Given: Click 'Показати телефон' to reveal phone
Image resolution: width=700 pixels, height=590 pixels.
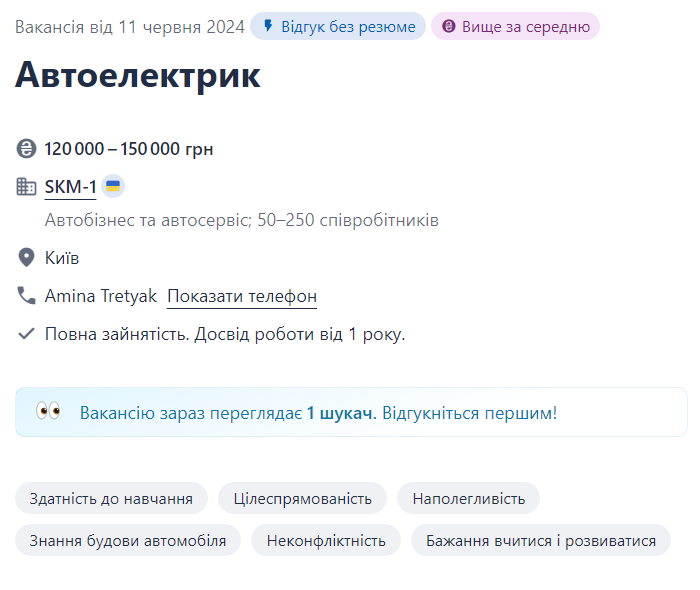Looking at the screenshot, I should pos(242,296).
